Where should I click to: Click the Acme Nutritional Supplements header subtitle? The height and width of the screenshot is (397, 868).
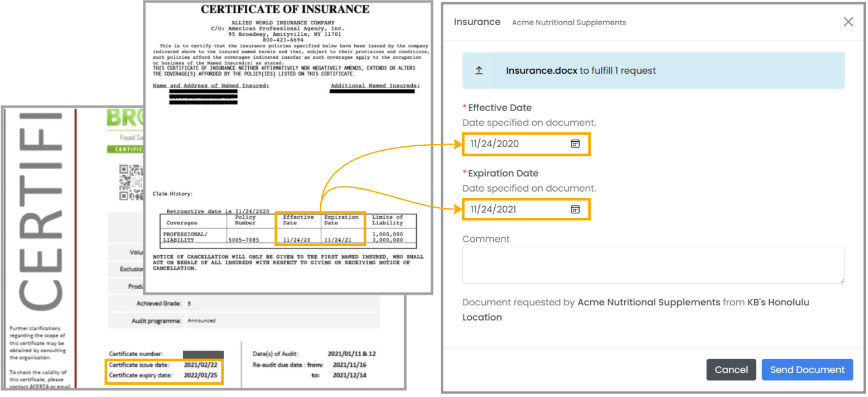click(568, 23)
